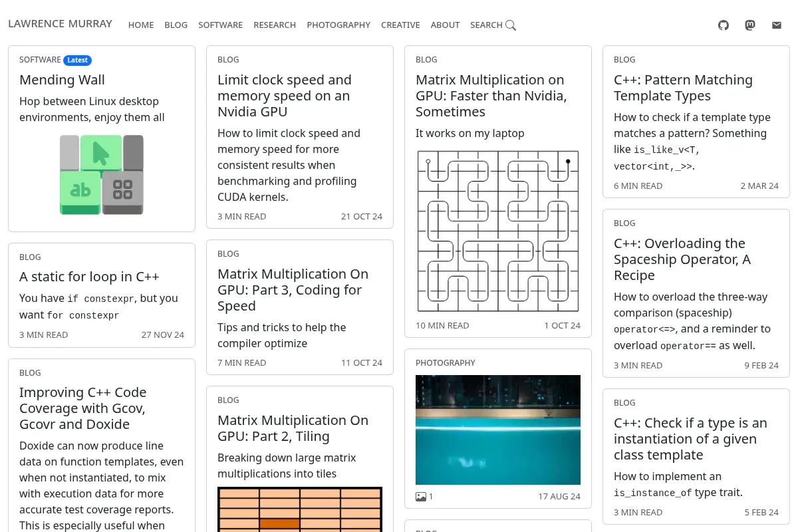Open 'Matrix Multiplication On GPU: Part 3' post

[x=293, y=290]
